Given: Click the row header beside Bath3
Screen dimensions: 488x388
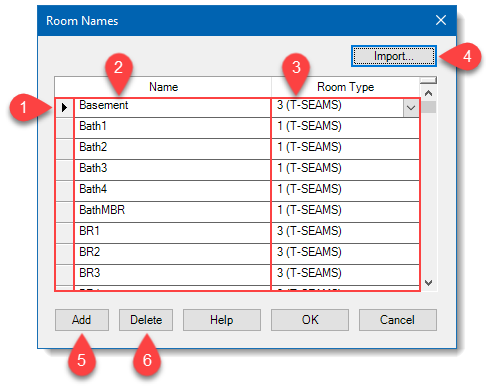Looking at the screenshot, I should [x=64, y=170].
